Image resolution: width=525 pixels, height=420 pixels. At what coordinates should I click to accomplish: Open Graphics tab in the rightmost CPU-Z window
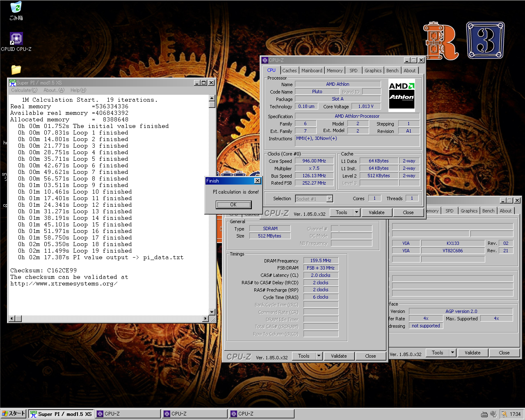469,211
